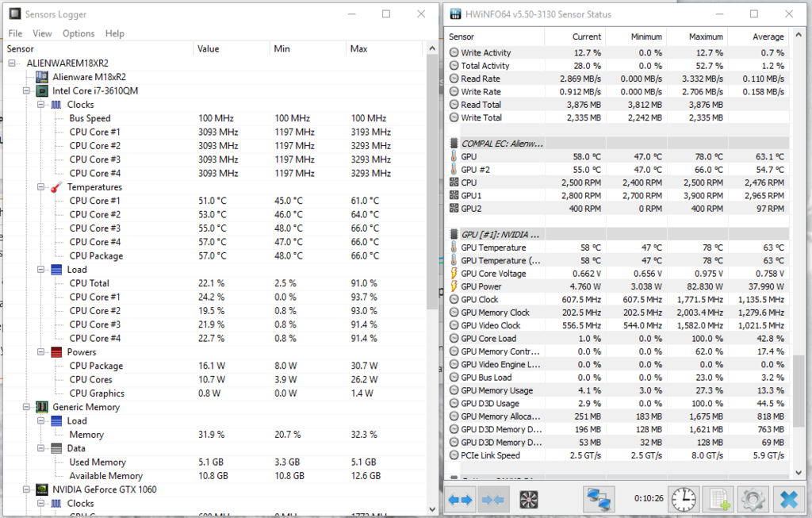Click the Sensors Logger scrollbar down arrow

(432, 509)
